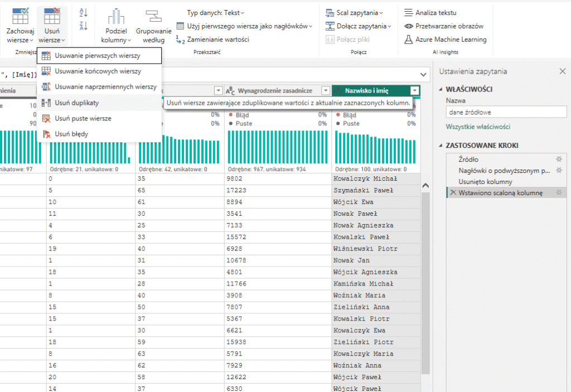Open Wynagrodzenie zasadnicze column filter dropdown
This screenshot has width=571, height=392.
point(326,90)
